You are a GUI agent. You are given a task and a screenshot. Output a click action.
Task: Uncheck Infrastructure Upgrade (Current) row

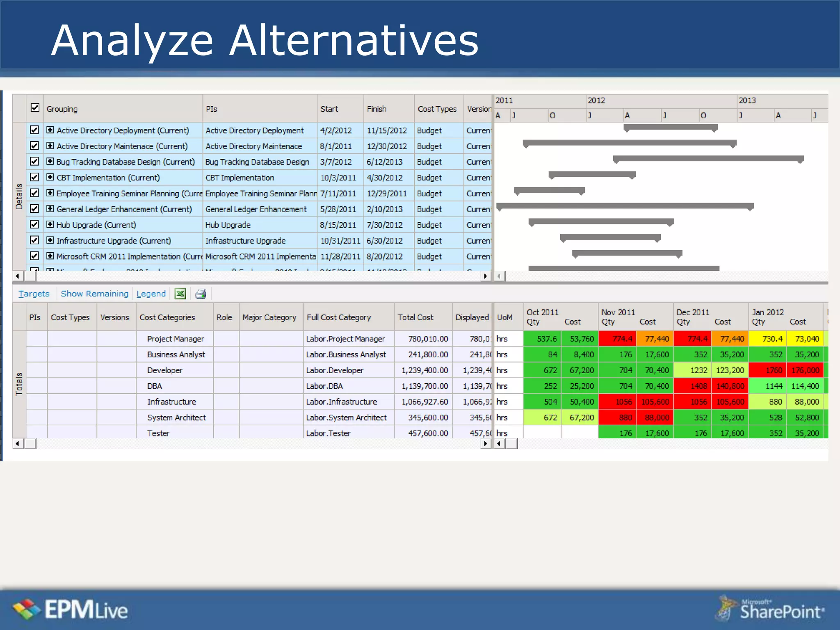point(34,240)
